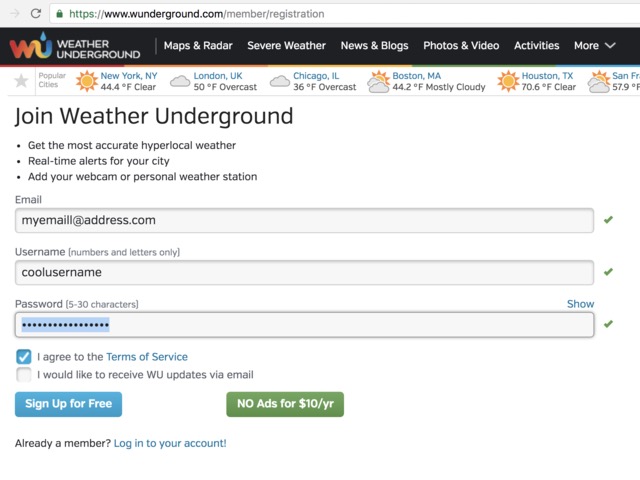640x480 pixels.
Task: Click the Join Weather Underground heading
Action: pos(154,116)
